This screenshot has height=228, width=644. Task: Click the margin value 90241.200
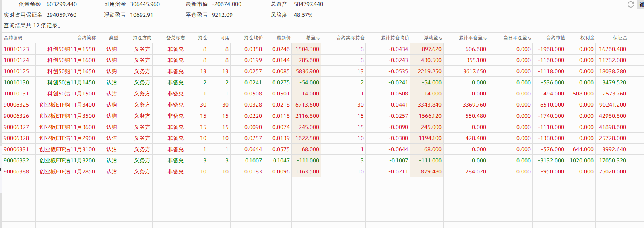pos(612,105)
